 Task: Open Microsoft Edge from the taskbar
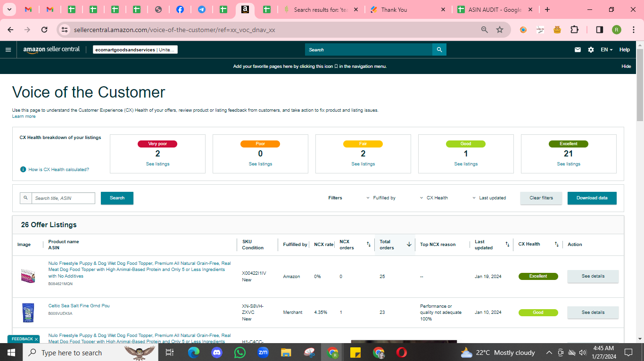pyautogui.click(x=194, y=353)
